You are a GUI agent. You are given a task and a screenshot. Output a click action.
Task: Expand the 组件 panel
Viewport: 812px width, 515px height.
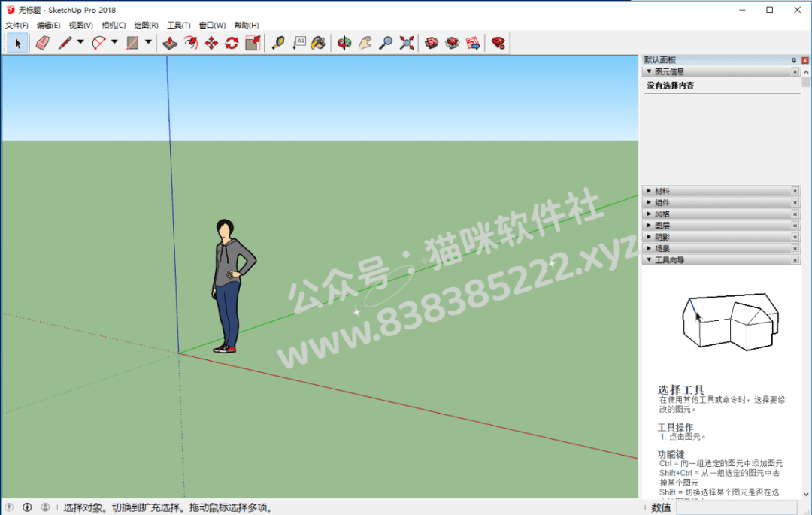point(649,202)
